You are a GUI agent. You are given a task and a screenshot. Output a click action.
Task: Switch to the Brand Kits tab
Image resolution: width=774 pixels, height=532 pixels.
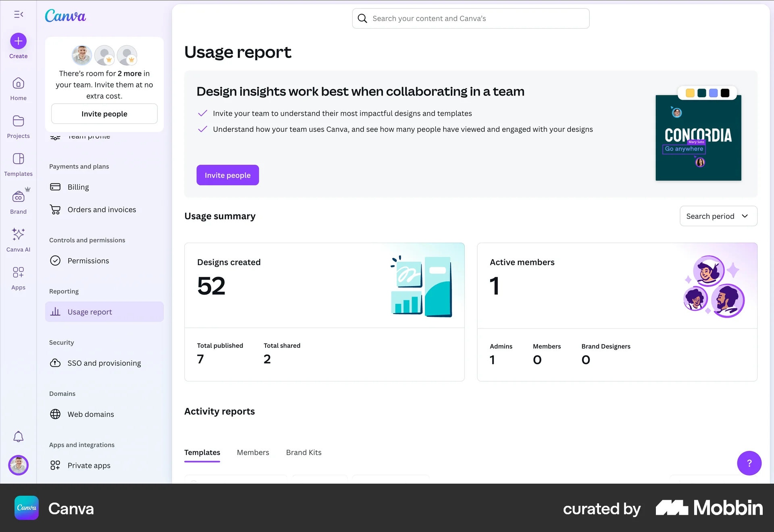(x=304, y=452)
